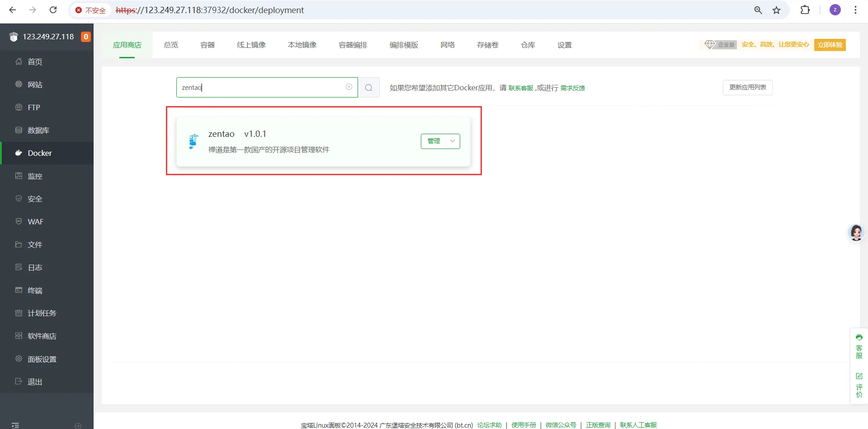Switch to the 存储卷 tab
The height and width of the screenshot is (429, 868).
pos(488,45)
